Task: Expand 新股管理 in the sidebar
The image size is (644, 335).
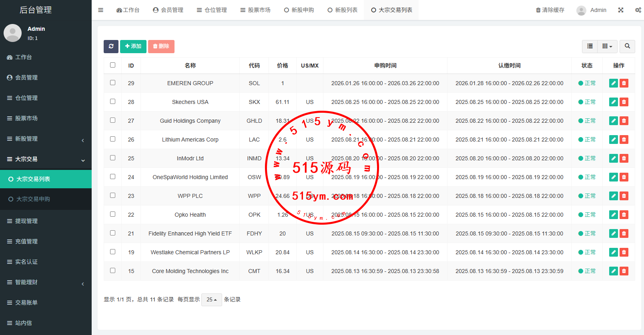Action: coord(46,139)
